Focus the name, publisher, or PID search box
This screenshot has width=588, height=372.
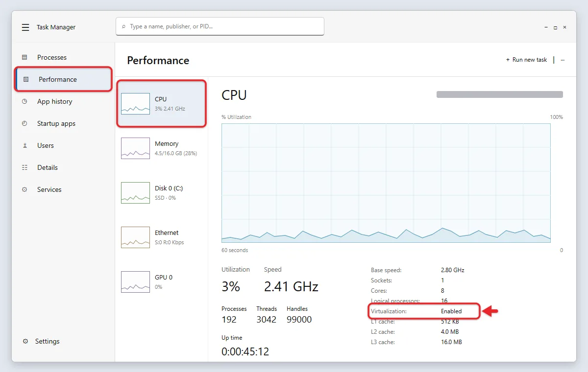pyautogui.click(x=220, y=26)
